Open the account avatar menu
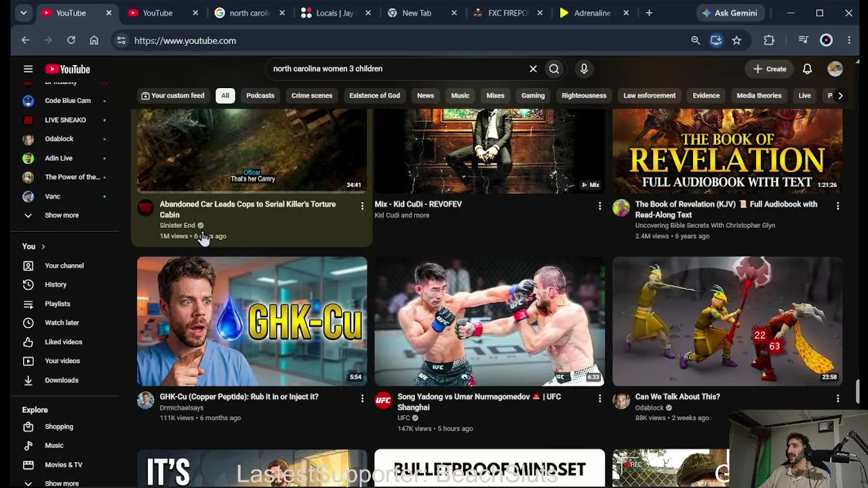This screenshot has width=868, height=488. point(835,69)
